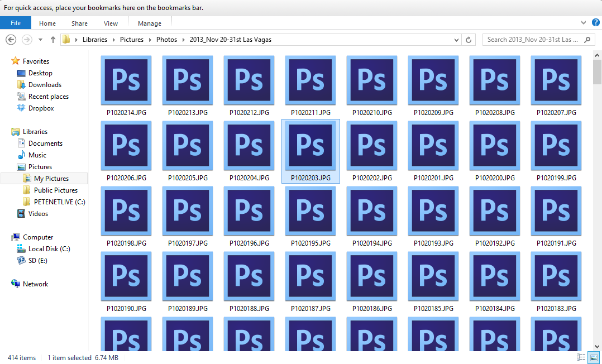Click the search box for this folder
Viewport: 602px width, 364px height.
click(x=538, y=40)
